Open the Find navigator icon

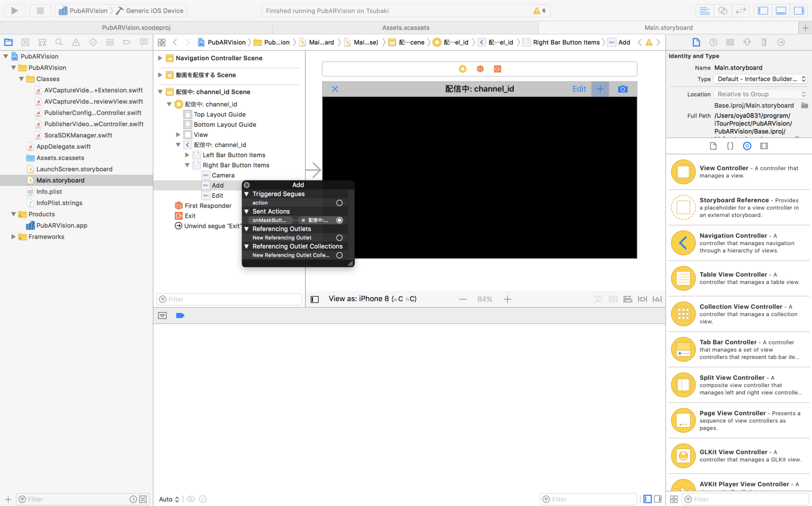click(59, 42)
